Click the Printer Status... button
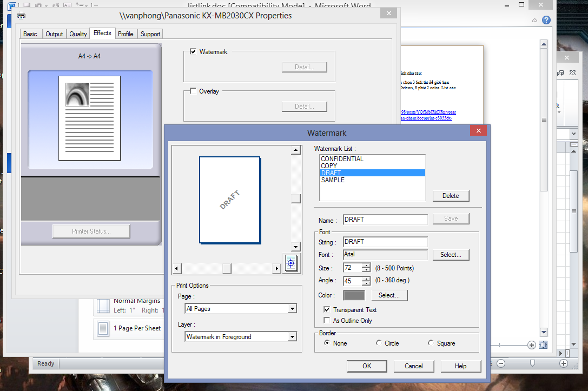The width and height of the screenshot is (588, 391). tap(91, 231)
